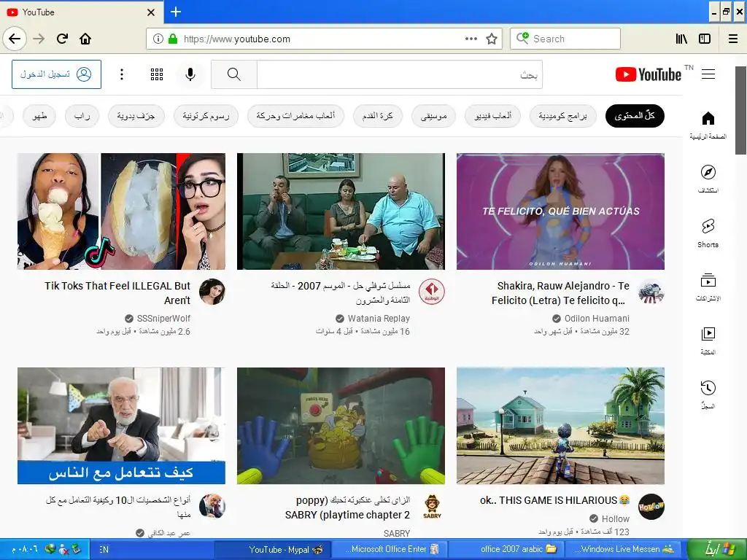This screenshot has width=747, height=560.
Task: Open the Tik Toks That Feel ILLEGAL thumbnail
Action: click(122, 211)
